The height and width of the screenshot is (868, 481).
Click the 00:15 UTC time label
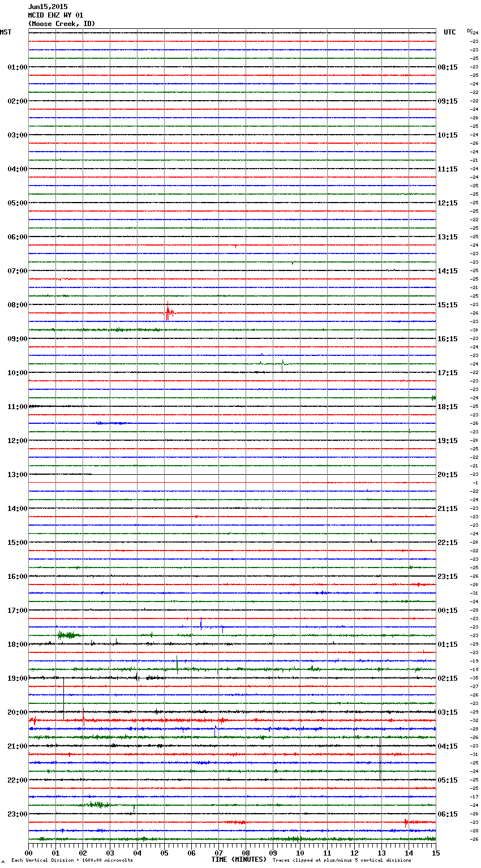[448, 611]
